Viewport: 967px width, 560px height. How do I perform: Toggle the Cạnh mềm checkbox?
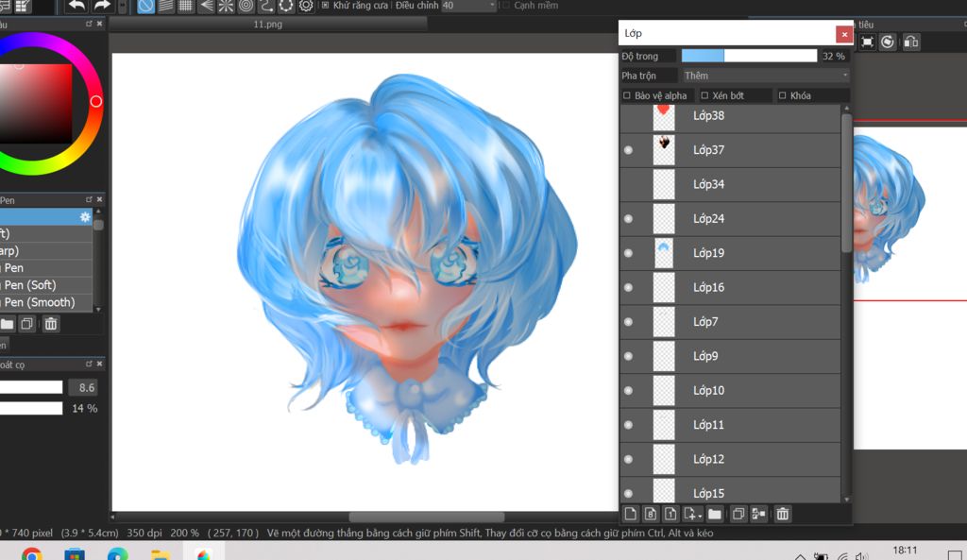507,6
